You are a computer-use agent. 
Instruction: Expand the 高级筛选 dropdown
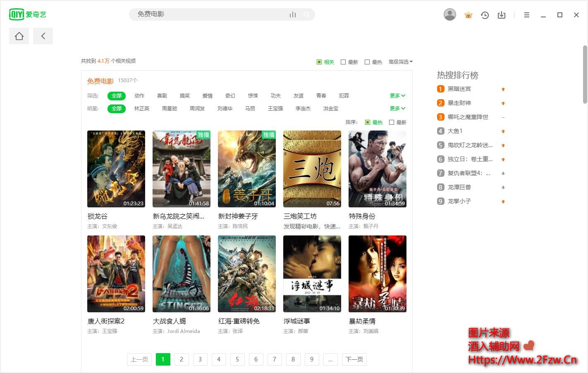tap(400, 62)
